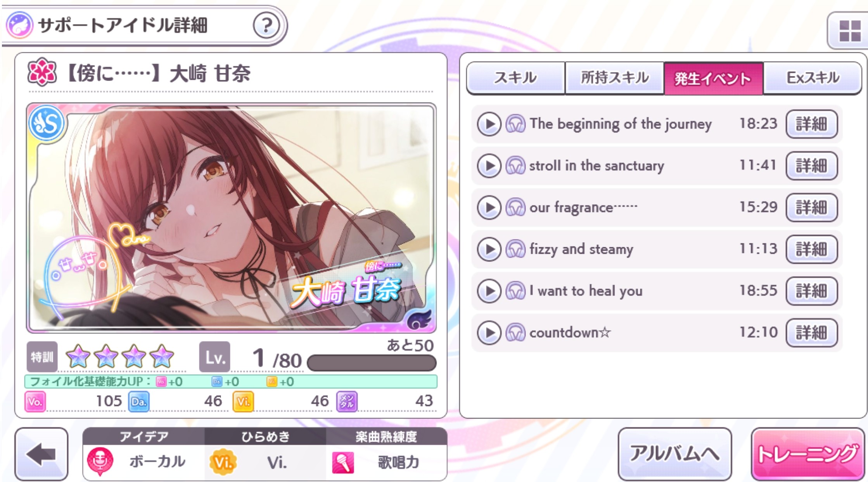Play "I want to heal you" event
Viewport: 868px width, 482px height.
(x=489, y=291)
